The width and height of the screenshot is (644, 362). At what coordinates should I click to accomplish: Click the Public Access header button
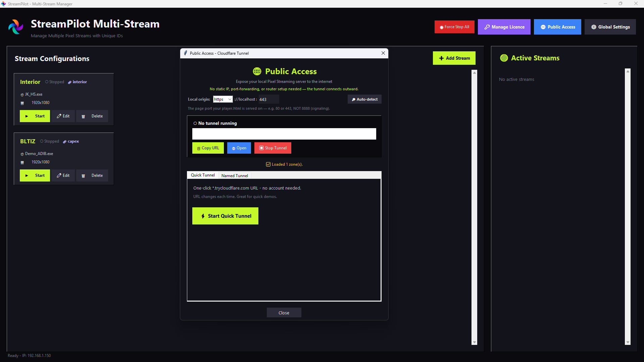557,27
